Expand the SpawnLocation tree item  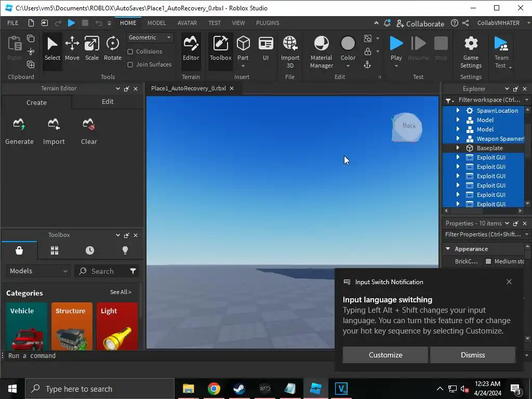coord(458,110)
